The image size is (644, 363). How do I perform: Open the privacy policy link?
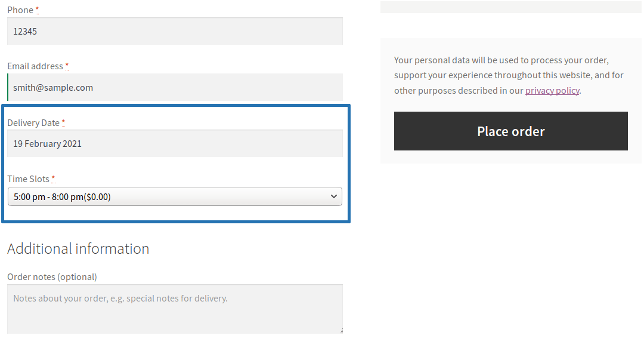552,90
